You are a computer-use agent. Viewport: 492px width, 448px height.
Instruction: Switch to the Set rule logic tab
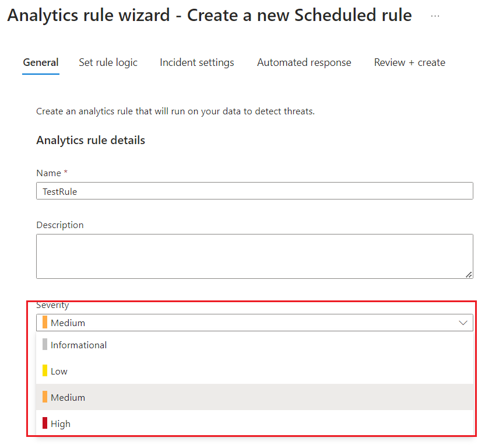(x=108, y=62)
